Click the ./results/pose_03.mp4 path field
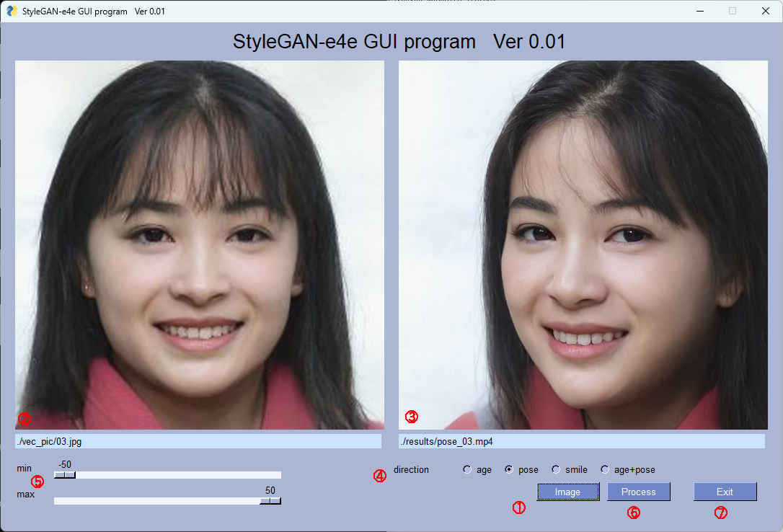This screenshot has height=532, width=783. pos(582,441)
